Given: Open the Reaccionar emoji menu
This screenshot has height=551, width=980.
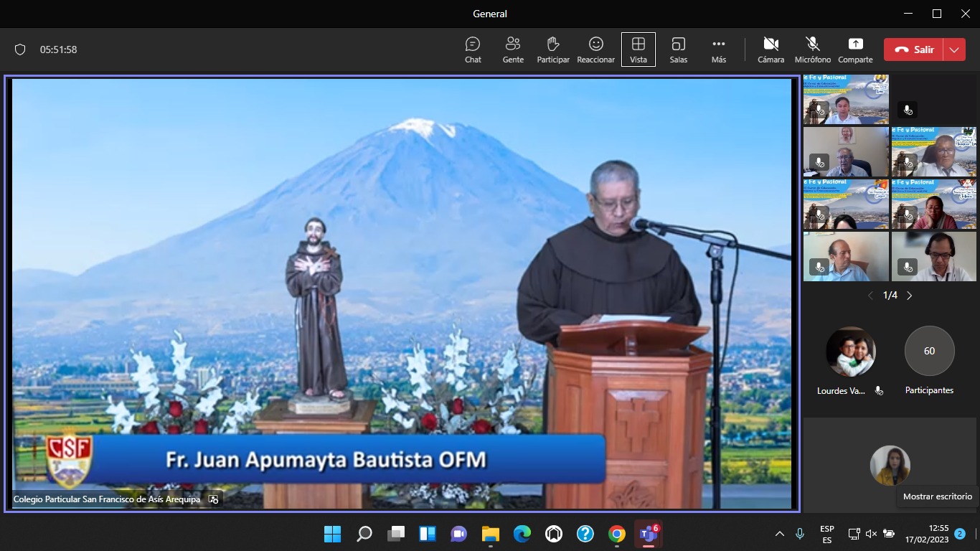Looking at the screenshot, I should pos(595,50).
